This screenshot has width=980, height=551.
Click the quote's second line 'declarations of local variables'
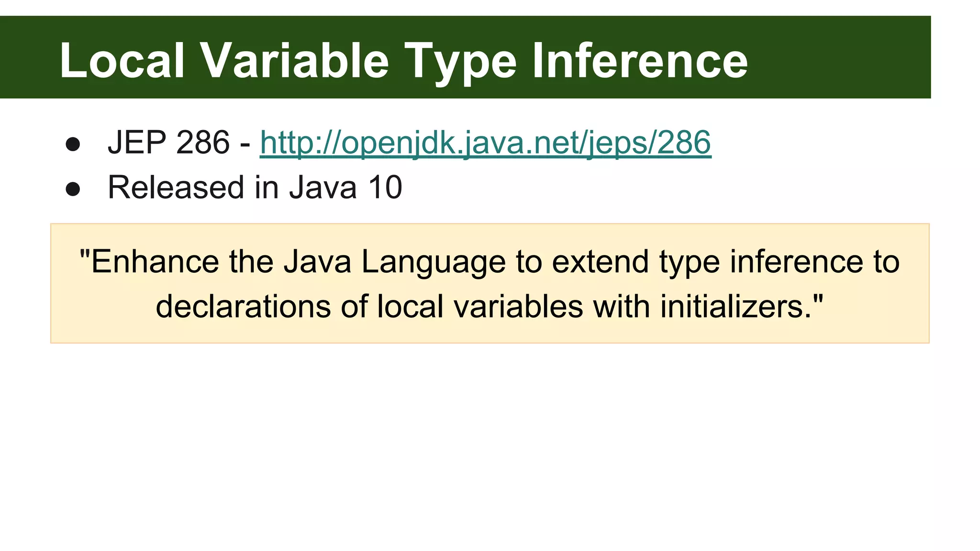coord(489,306)
